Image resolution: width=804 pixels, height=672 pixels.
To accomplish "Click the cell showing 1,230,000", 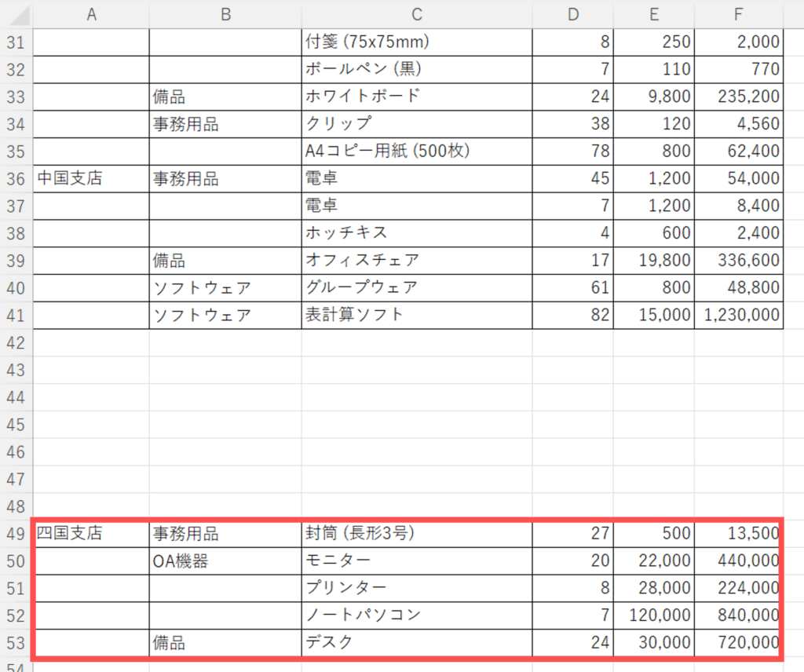I will 738,316.
